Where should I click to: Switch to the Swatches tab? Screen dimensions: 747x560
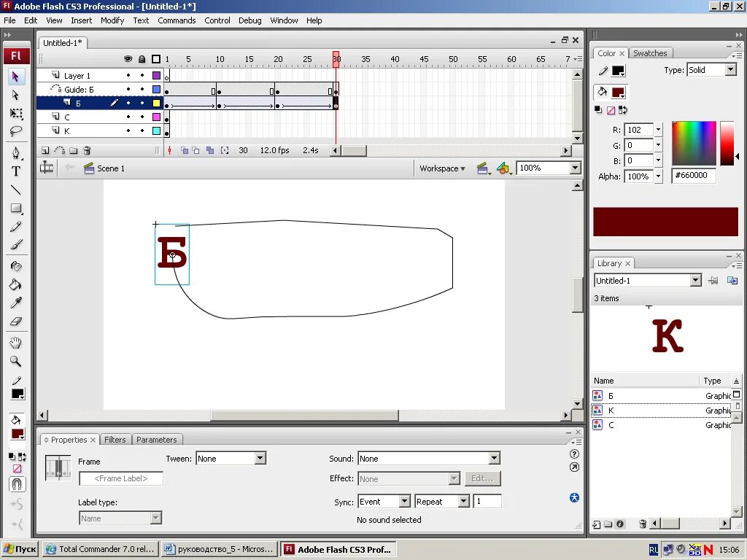tap(650, 53)
